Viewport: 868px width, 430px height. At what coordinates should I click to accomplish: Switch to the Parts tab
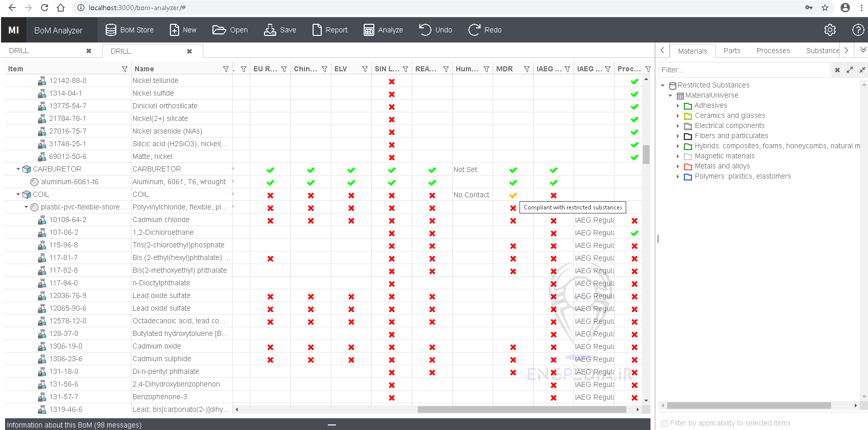[x=731, y=51]
